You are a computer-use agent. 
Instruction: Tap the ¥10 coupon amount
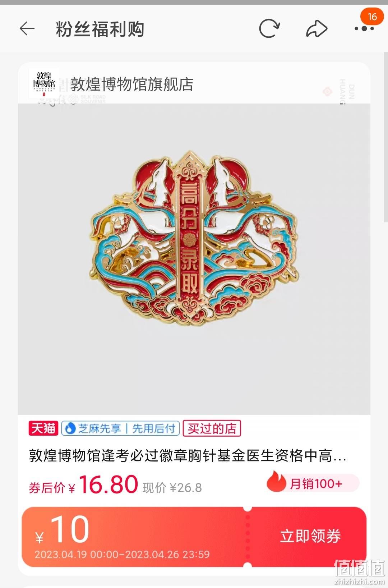62,530
